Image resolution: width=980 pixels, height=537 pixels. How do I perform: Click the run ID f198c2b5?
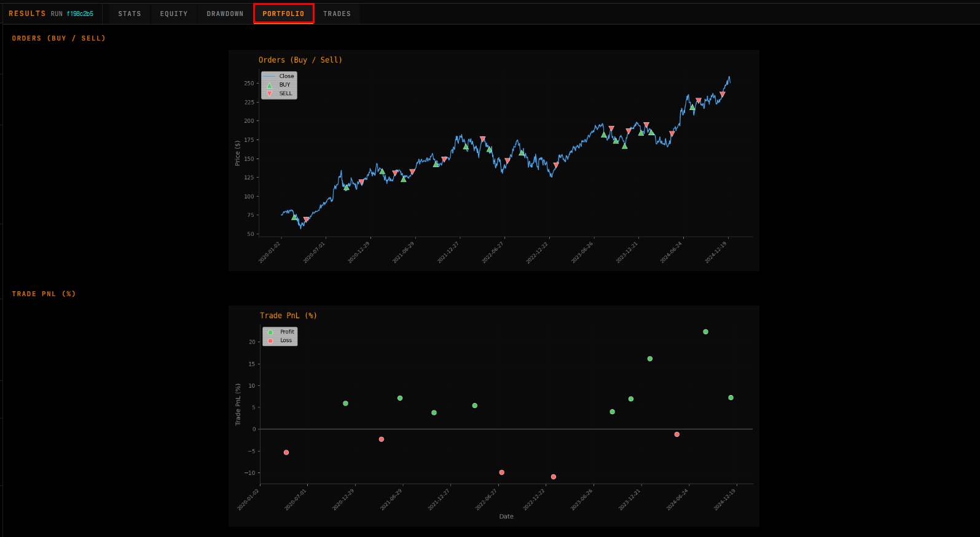tap(80, 14)
